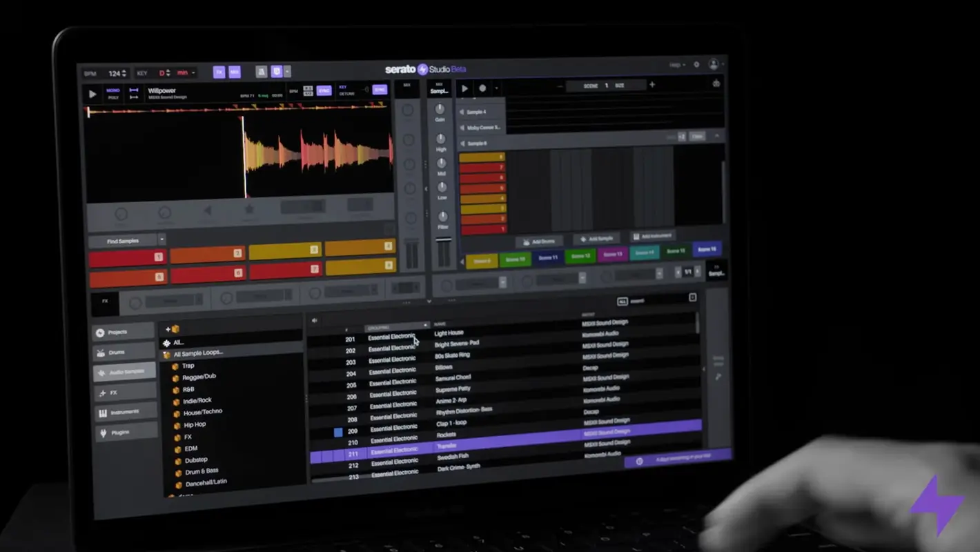Toggle the BPM SYNC button on the deck

click(324, 91)
